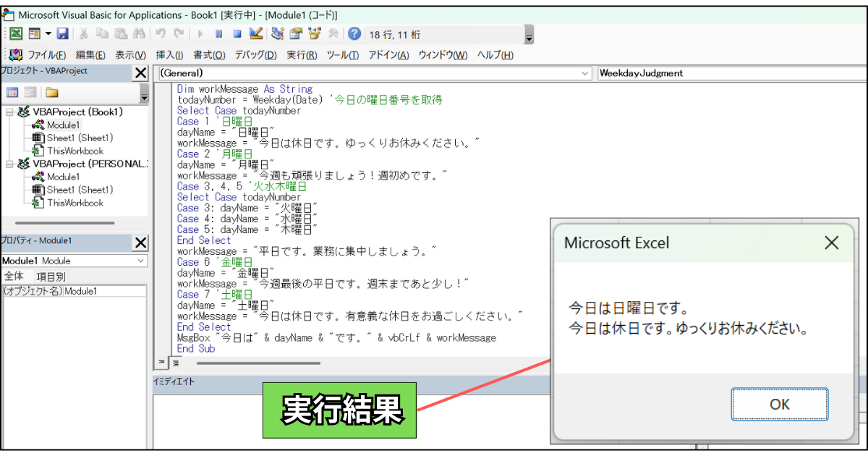Screen dimensions: 868x456
Task: Open the Insert UserForm dropdown arrow
Action: [48, 33]
